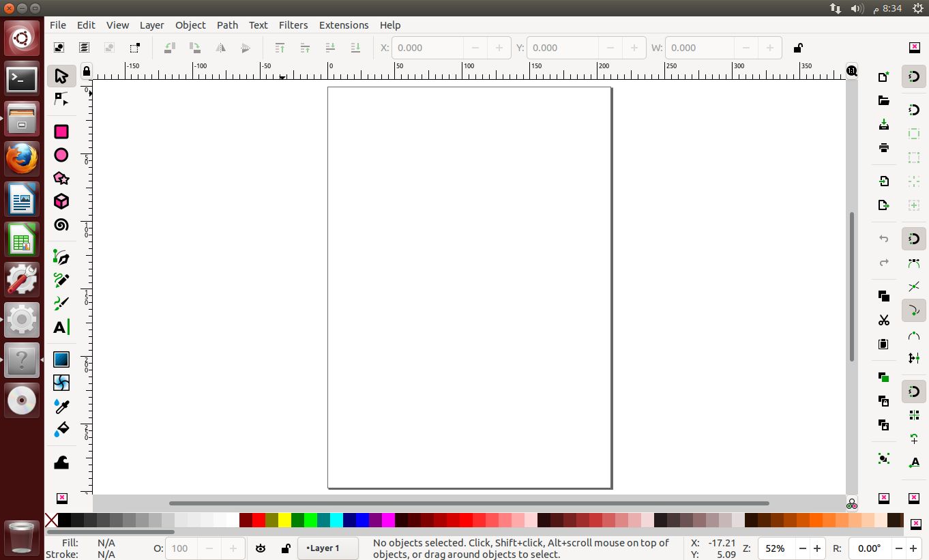Select the 3D Box tool
929x560 pixels.
(61, 201)
